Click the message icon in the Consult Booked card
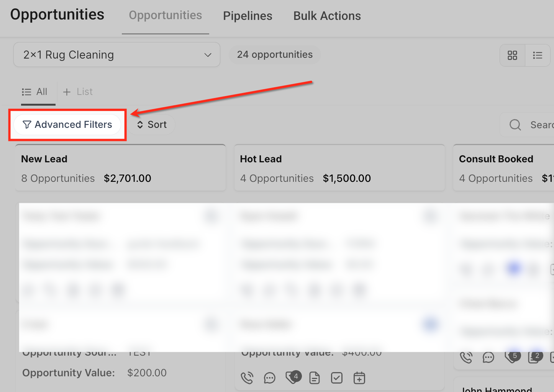The width and height of the screenshot is (554, 392). pyautogui.click(x=488, y=358)
